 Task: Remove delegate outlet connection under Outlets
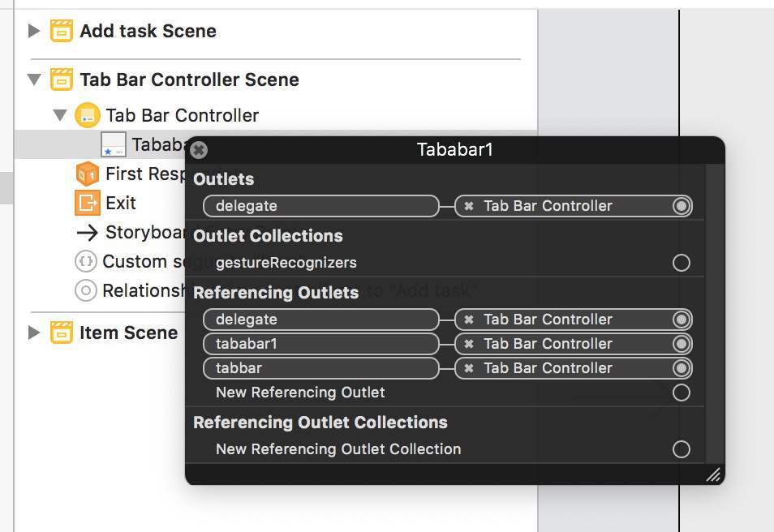(x=469, y=206)
